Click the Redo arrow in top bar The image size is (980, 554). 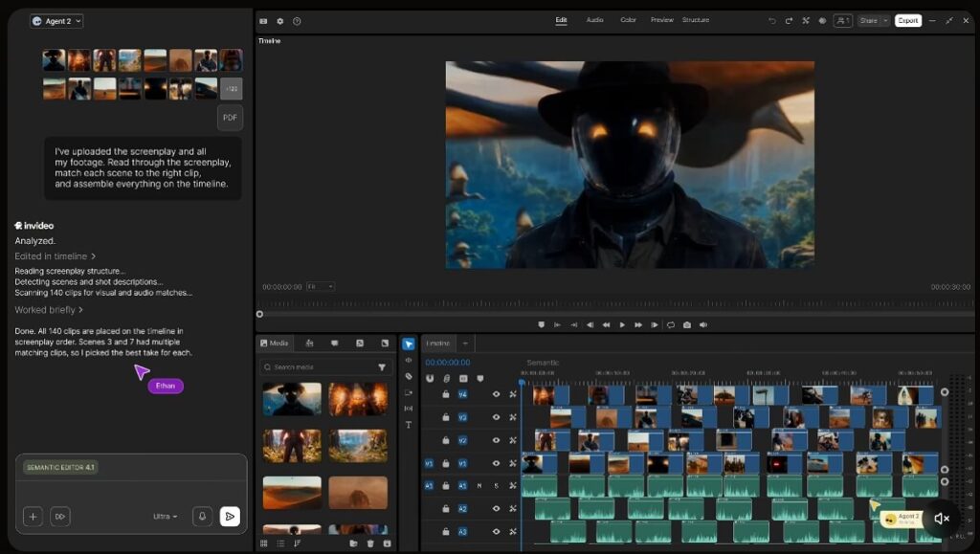(789, 21)
